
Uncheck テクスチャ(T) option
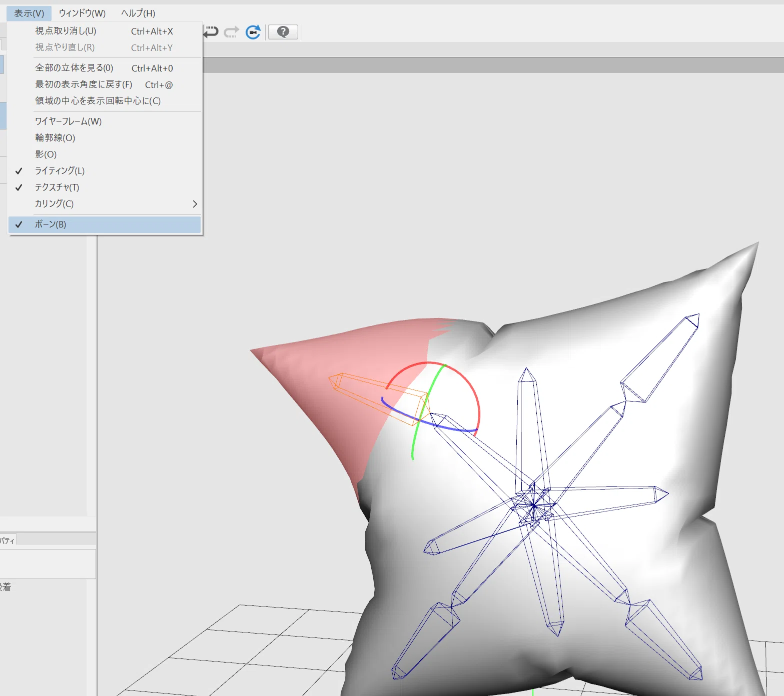[105, 187]
